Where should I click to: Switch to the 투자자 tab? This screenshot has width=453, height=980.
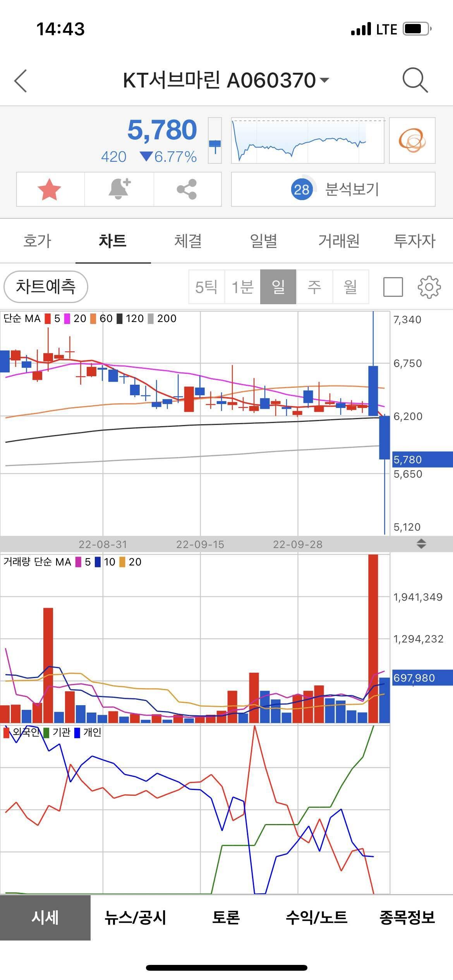tap(414, 241)
